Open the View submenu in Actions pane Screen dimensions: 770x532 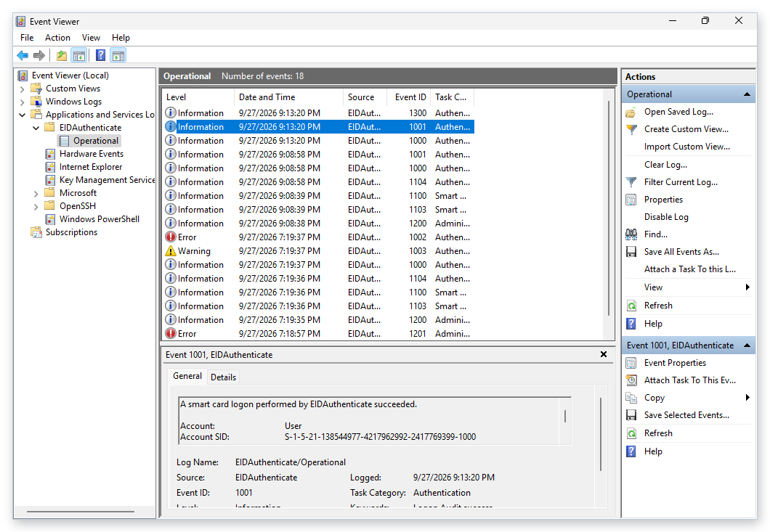point(689,287)
